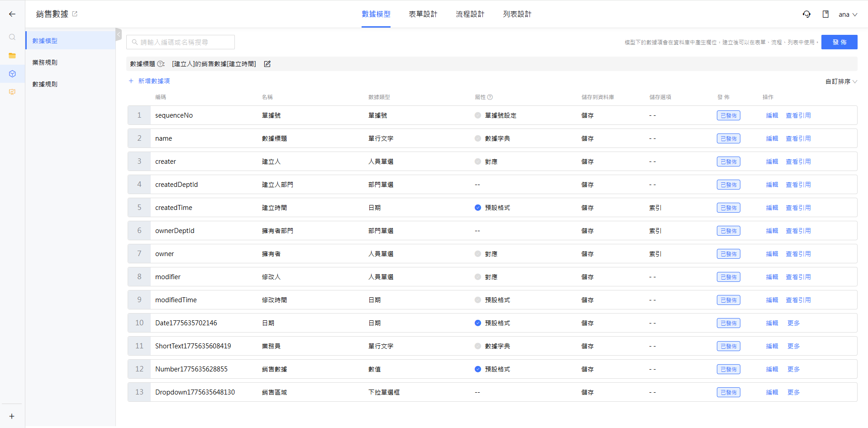Image resolution: width=868 pixels, height=428 pixels.
Task: Toggle 數據字典 radio in ShortText1775635608419 row
Action: [478, 346]
